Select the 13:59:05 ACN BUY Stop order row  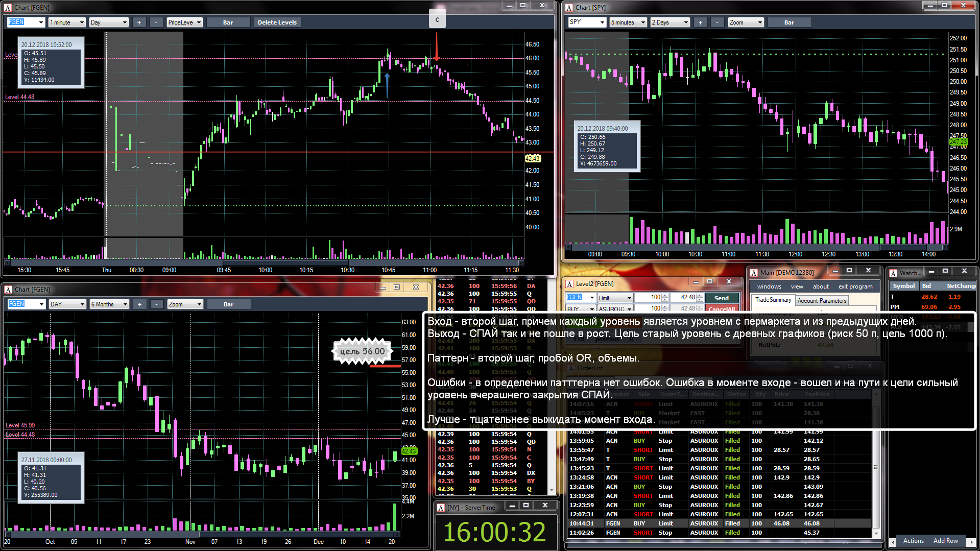point(719,441)
